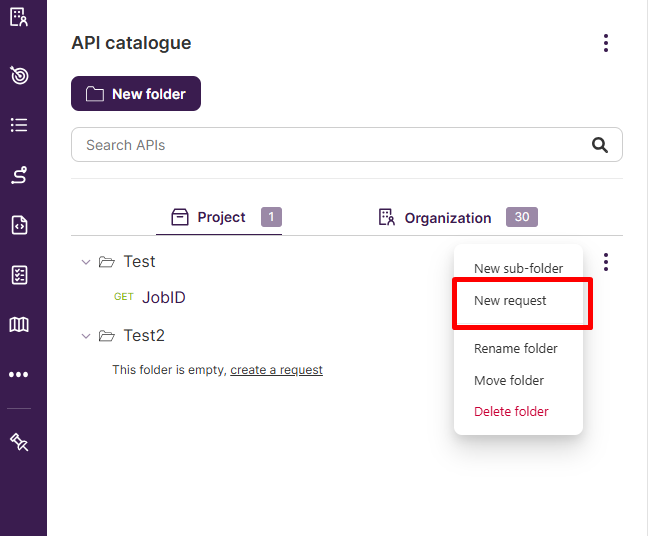Click the pin icon in sidebar
This screenshot has height=536, width=667.
click(19, 442)
